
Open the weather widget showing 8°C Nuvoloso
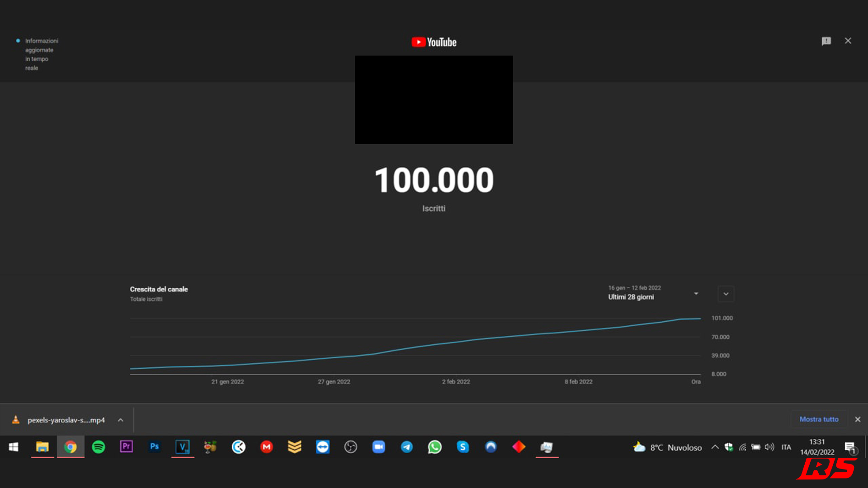[667, 447]
